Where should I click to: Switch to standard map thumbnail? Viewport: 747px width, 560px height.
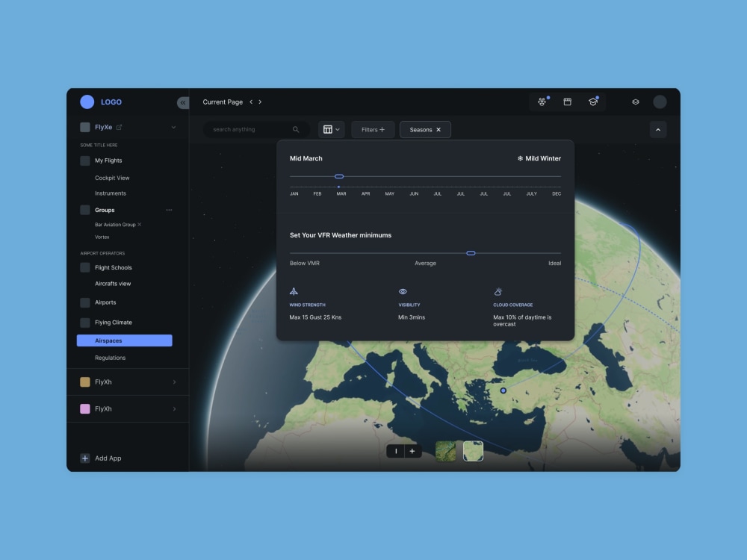473,452
